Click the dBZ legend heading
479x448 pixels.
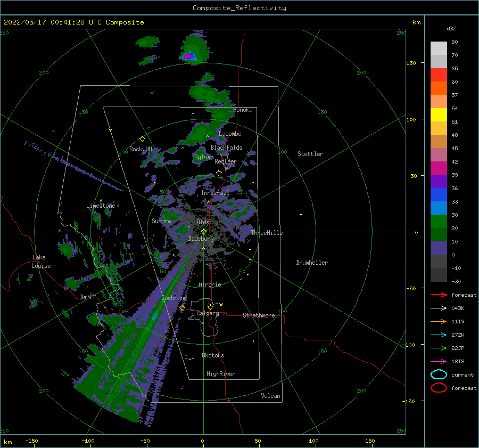[x=451, y=28]
